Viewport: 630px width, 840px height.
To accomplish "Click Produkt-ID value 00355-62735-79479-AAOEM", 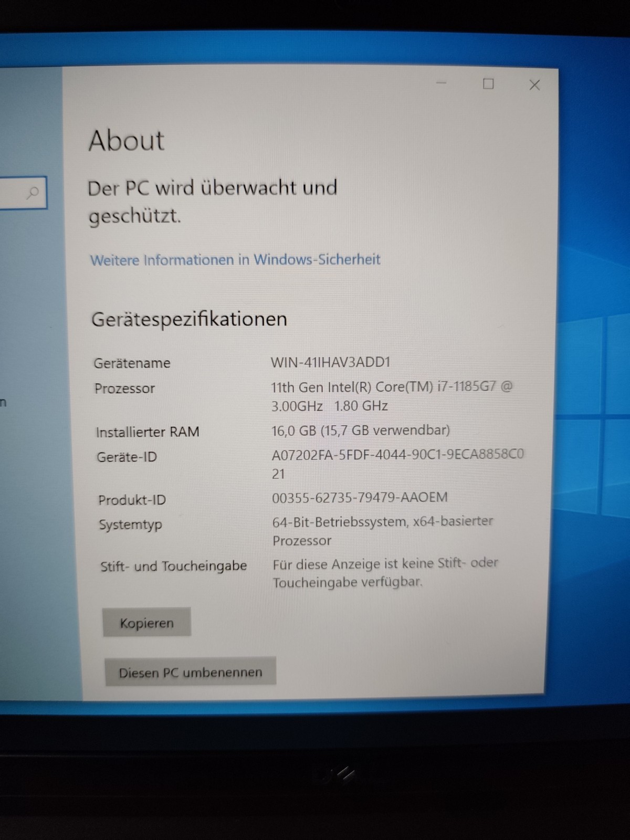I will 360,497.
